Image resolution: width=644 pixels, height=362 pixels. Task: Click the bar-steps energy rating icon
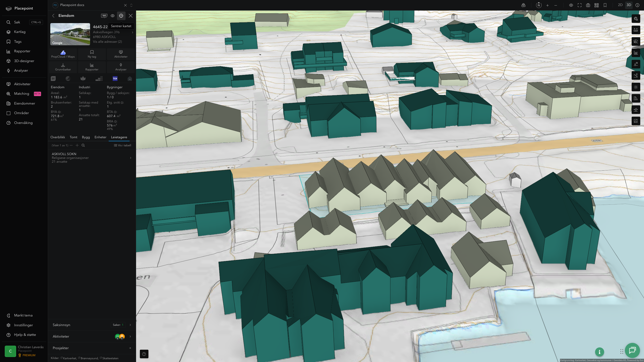99,79
